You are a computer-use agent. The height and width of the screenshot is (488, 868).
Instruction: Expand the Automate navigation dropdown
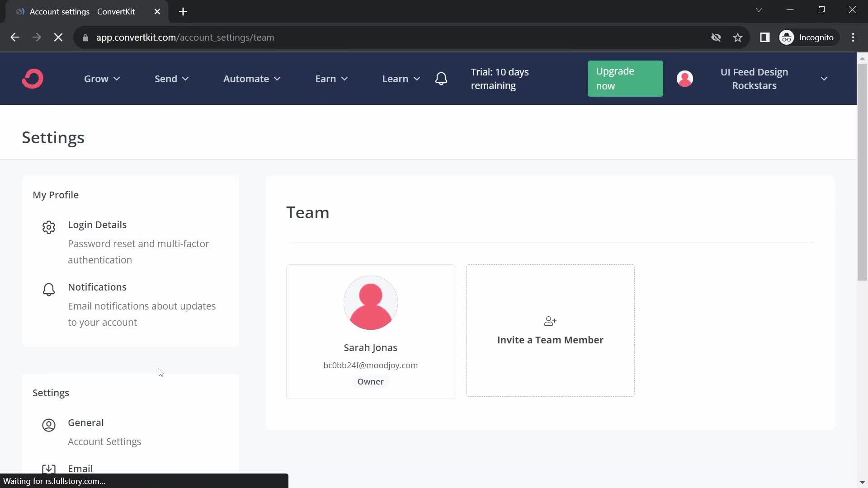coord(251,78)
